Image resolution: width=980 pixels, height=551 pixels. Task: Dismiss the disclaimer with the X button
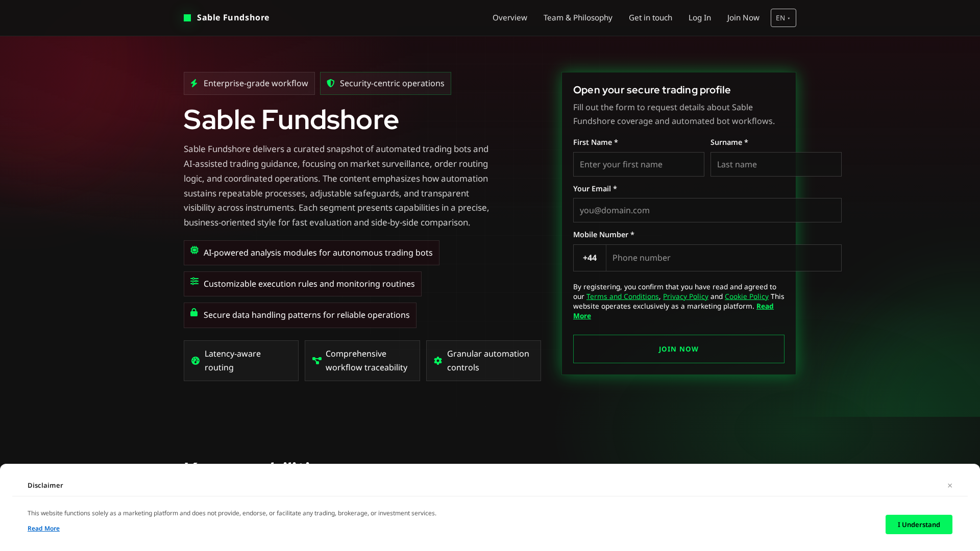click(950, 485)
